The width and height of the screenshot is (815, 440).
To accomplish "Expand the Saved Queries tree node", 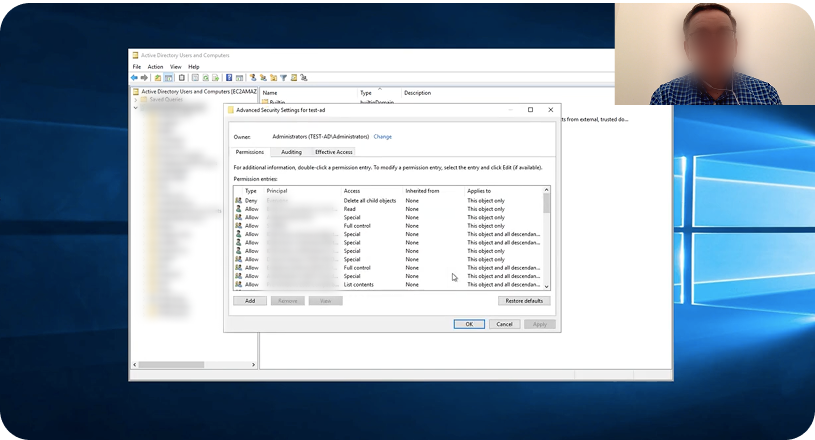I will tap(136, 99).
